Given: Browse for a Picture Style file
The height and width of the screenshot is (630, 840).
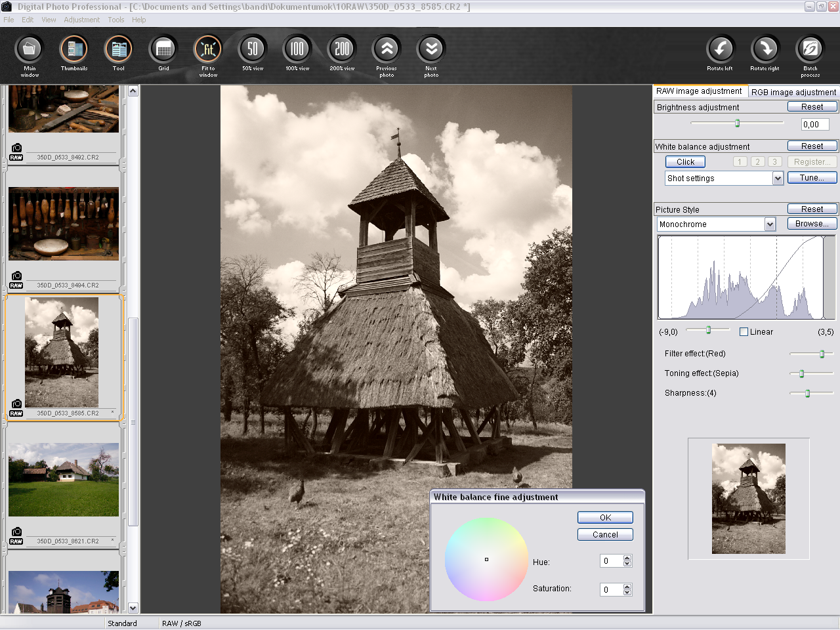Looking at the screenshot, I should 812,224.
